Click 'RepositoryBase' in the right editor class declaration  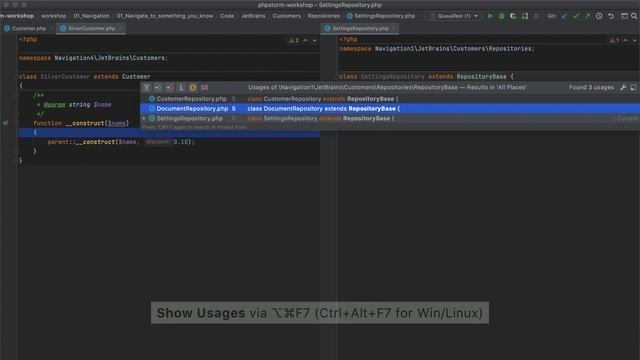(481, 77)
